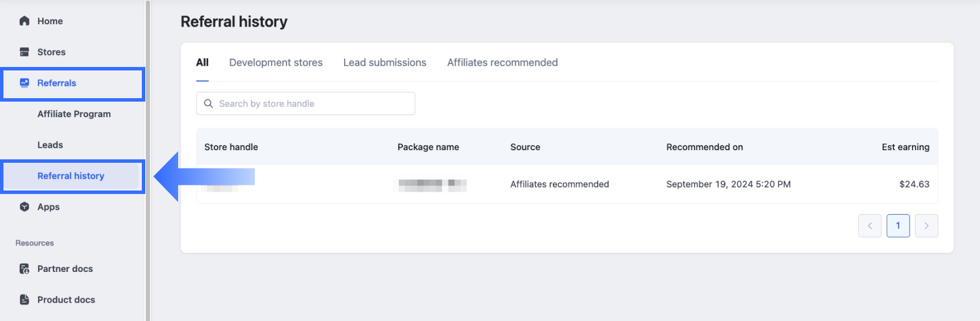Select Referral history in sidebar

[71, 176]
